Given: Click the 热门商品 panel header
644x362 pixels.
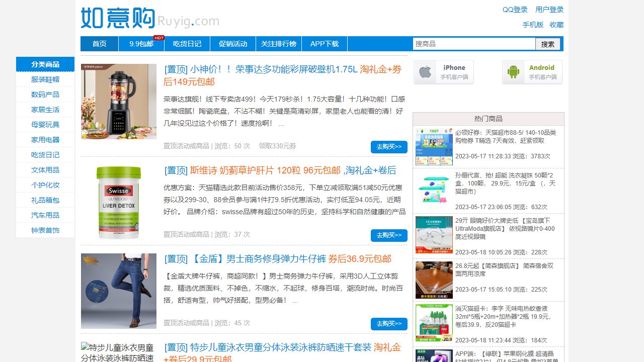Looking at the screenshot, I should 489,119.
